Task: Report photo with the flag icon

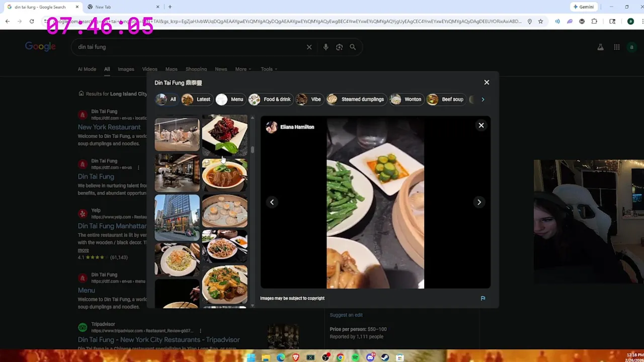Action: (x=483, y=298)
